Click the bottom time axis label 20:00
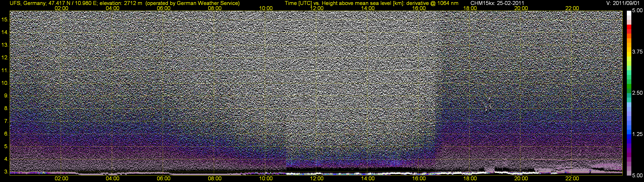Viewport: 644px width, 182px height. (x=521, y=179)
